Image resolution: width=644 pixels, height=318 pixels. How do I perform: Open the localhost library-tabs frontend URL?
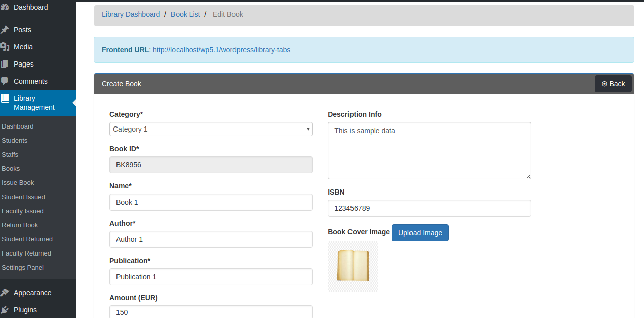[x=221, y=50]
